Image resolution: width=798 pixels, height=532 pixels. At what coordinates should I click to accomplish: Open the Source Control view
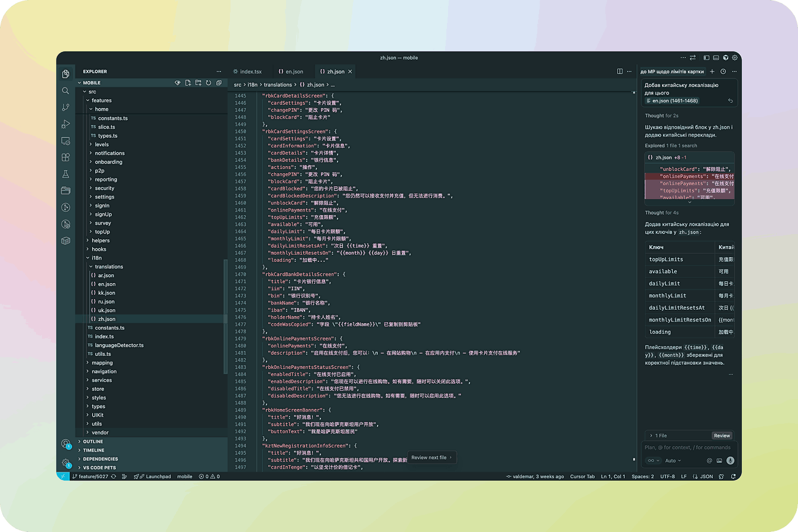click(66, 107)
